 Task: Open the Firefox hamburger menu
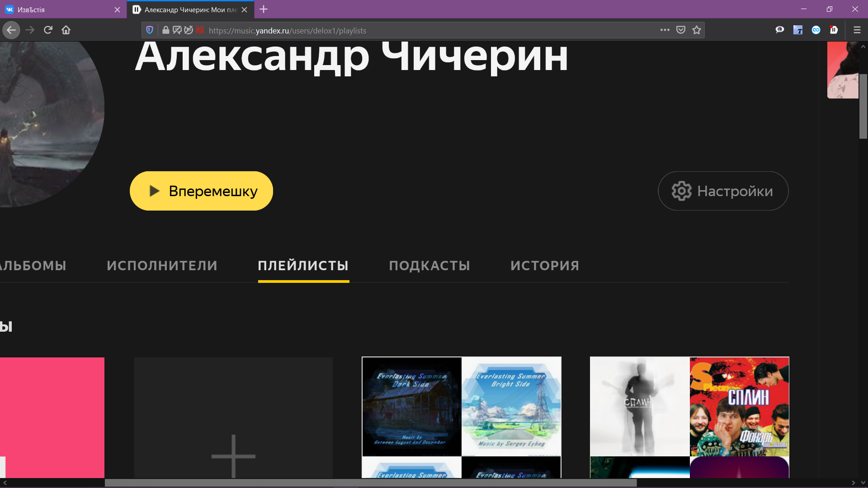point(857,30)
